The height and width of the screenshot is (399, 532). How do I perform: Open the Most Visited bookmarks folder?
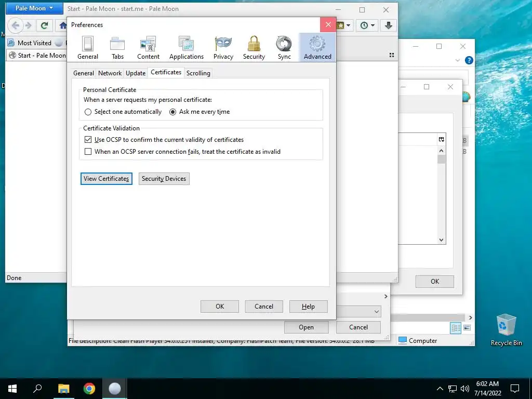(30, 43)
